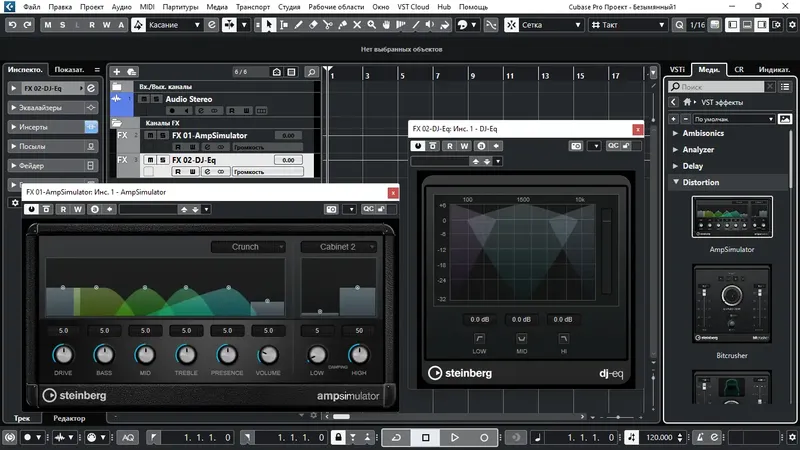Select the Line tool
Screen dimensions: 800x450
coord(416,24)
